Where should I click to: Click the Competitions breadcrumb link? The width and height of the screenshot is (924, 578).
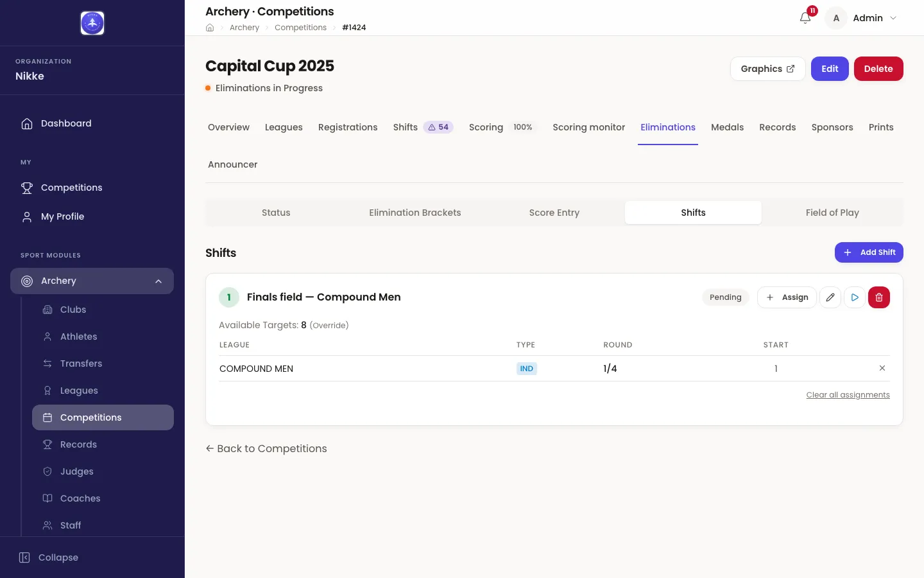tap(300, 28)
